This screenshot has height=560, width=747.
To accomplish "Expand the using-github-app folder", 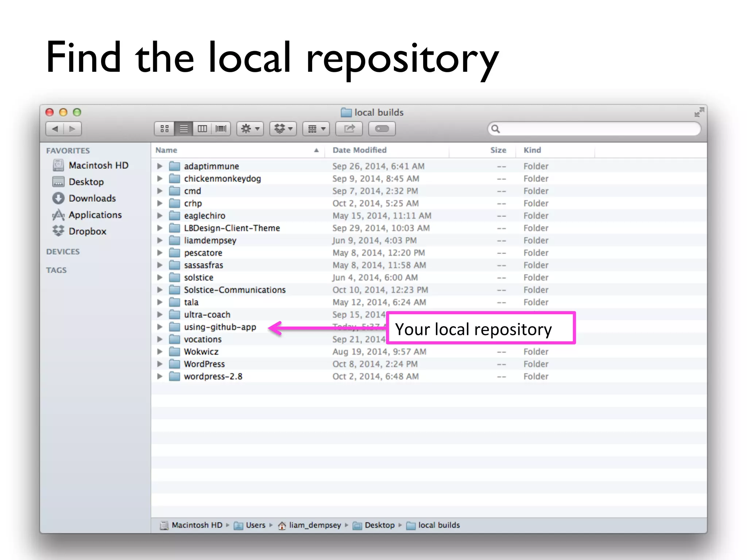I will pos(160,327).
